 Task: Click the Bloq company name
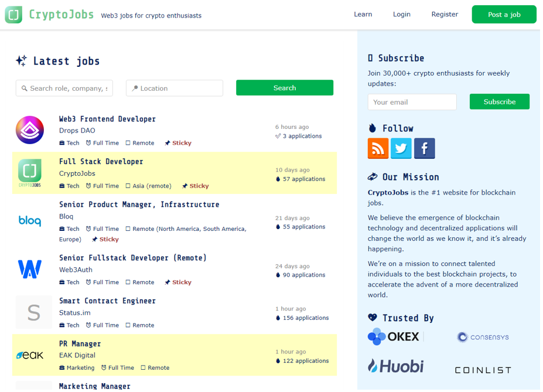(x=66, y=216)
